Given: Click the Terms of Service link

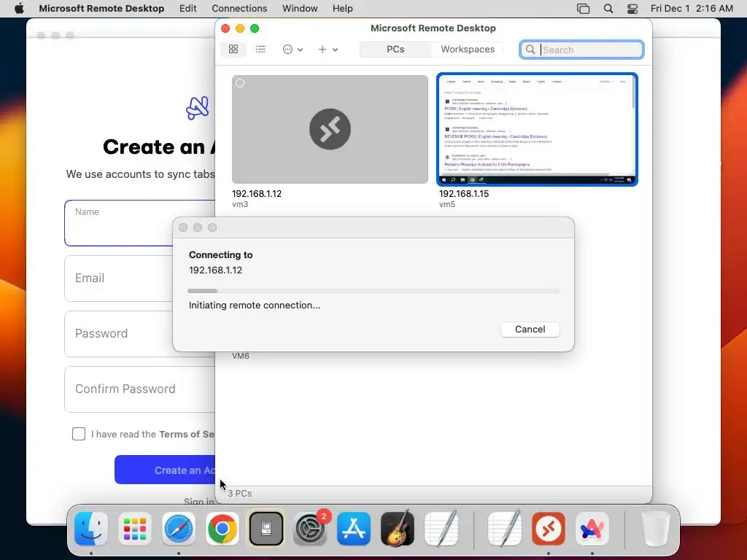Looking at the screenshot, I should [187, 435].
